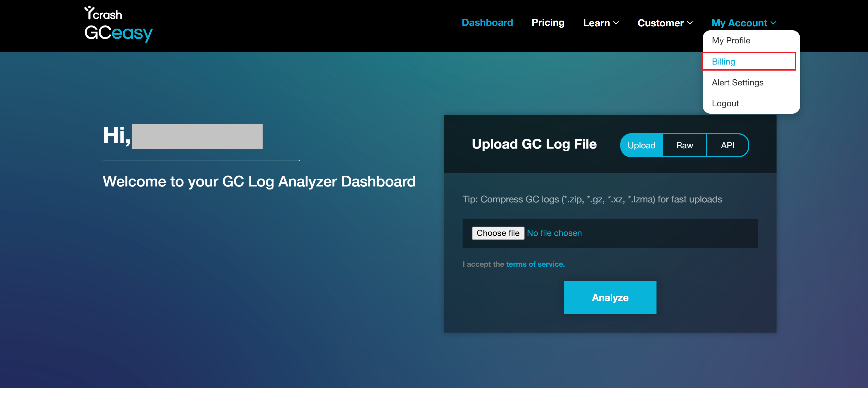Image resolution: width=868 pixels, height=393 pixels.
Task: Go to the Pricing page
Action: [547, 23]
